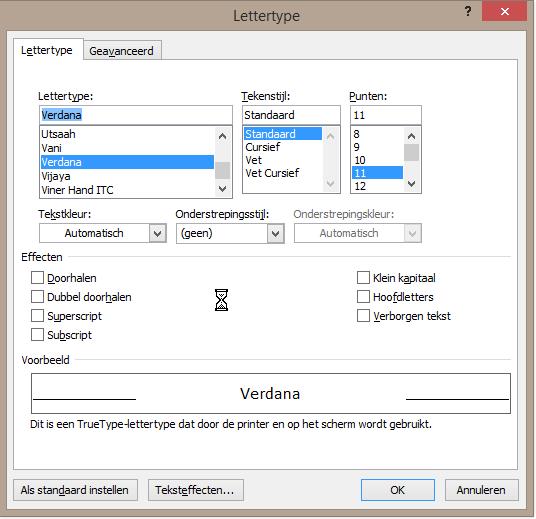Select Vet style
Screen dimensions: 536x519
click(x=283, y=160)
